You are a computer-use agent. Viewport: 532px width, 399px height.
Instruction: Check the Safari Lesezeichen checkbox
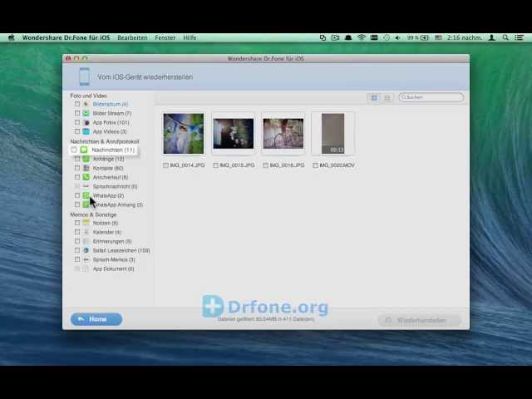77,250
